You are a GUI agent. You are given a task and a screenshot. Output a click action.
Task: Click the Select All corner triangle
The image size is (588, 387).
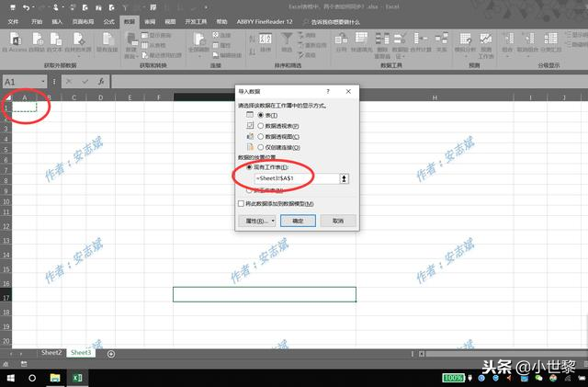[x=7, y=97]
